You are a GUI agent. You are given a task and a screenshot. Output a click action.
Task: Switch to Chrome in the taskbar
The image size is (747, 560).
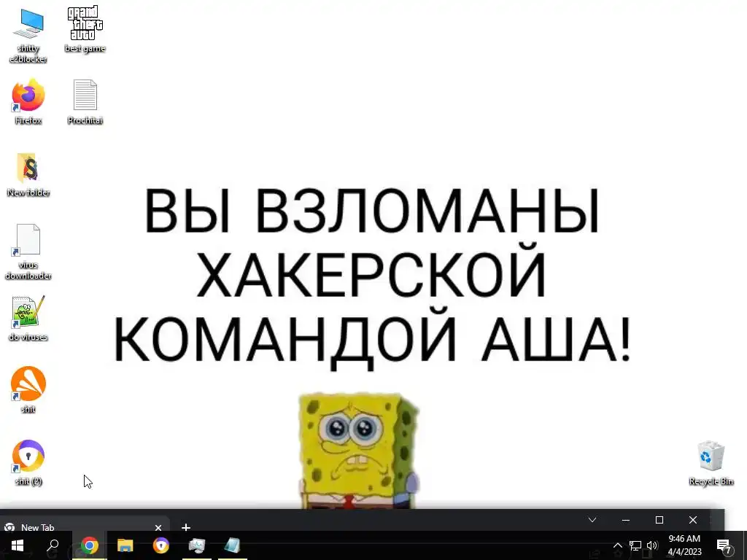(x=89, y=545)
